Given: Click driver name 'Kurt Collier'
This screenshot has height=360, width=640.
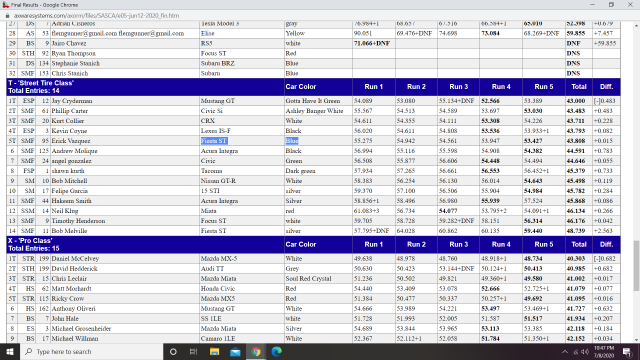Looking at the screenshot, I should tap(67, 121).
